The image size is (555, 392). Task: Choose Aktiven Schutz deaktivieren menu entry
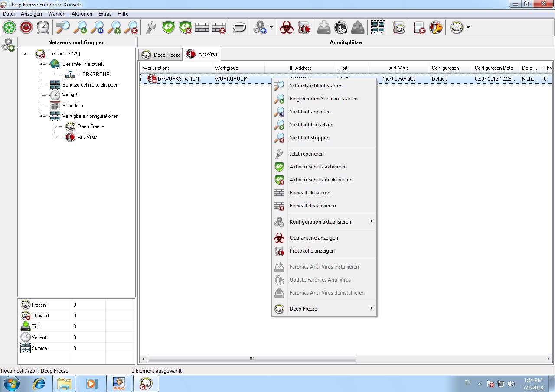click(324, 180)
